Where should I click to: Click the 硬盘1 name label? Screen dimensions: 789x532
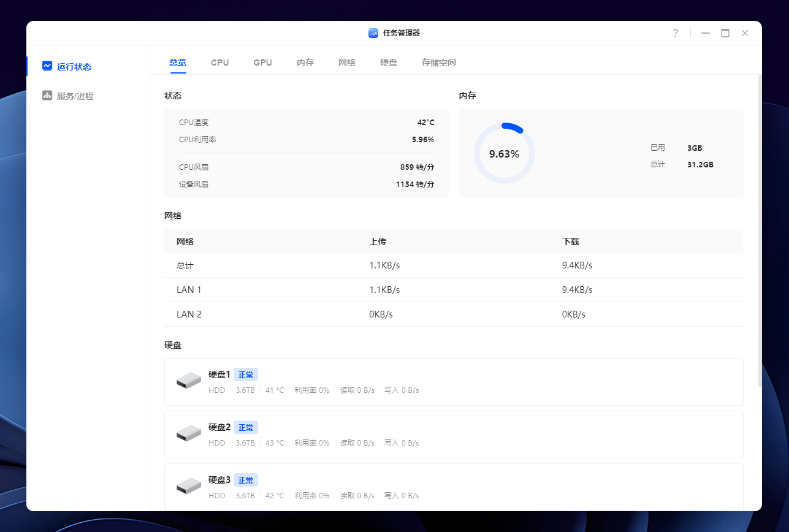[219, 374]
